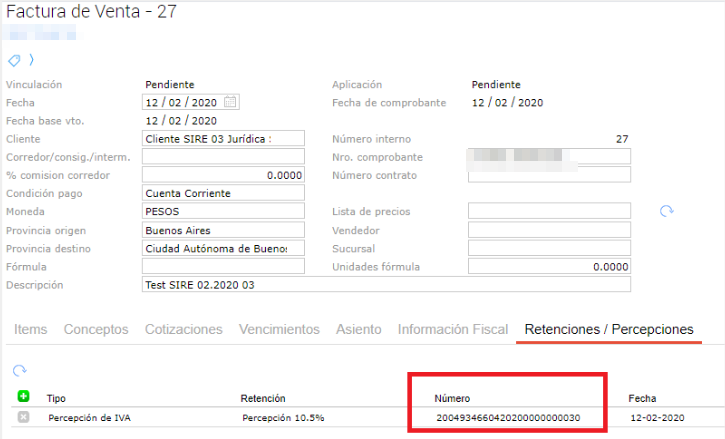Click Provincia origen field Buenos Aires
Image resolution: width=725 pixels, height=439 pixels.
tap(223, 230)
